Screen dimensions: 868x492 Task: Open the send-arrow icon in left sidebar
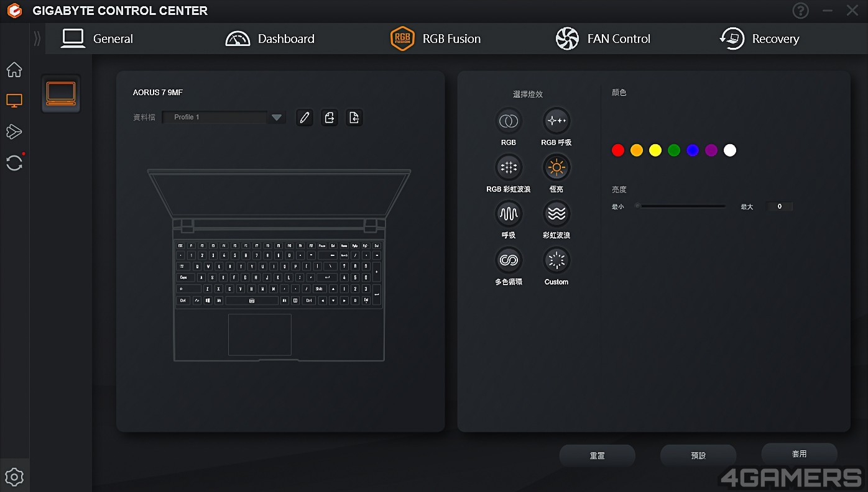14,132
